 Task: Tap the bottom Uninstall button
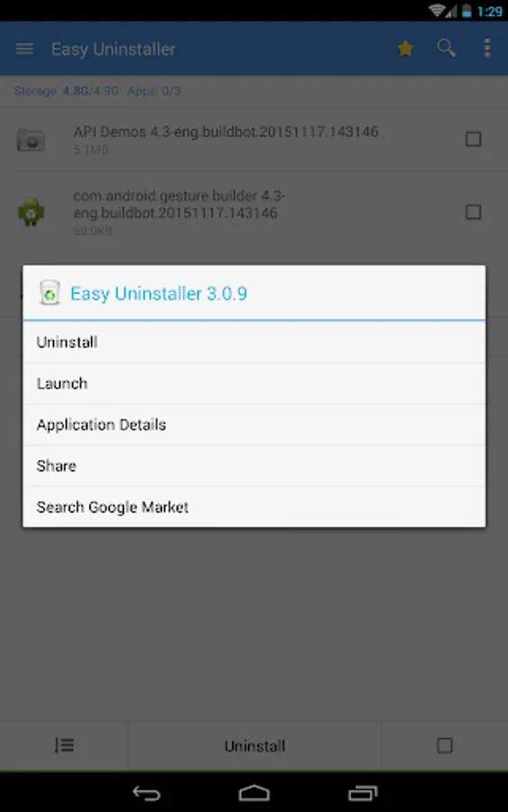254,746
